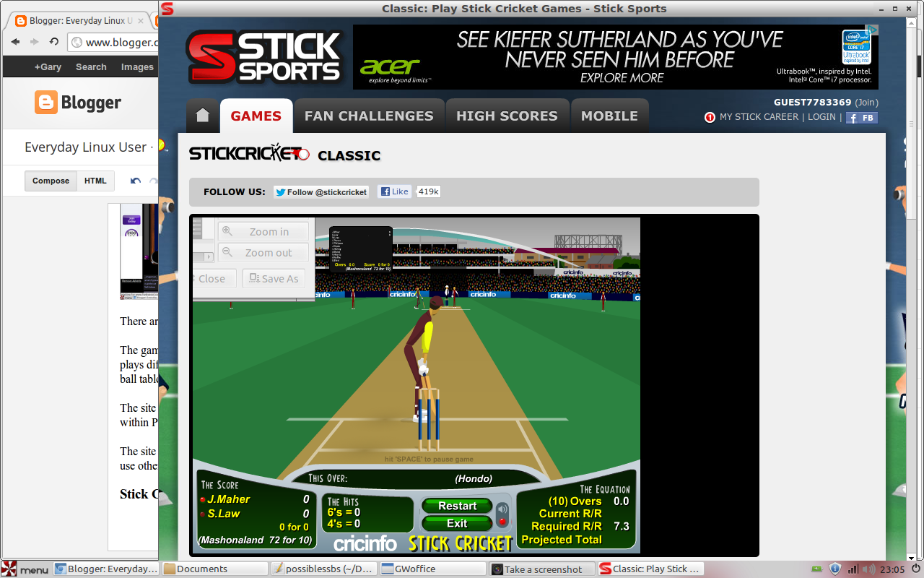Open the Linux Mint menu button
This screenshot has height=578, width=924.
point(25,569)
